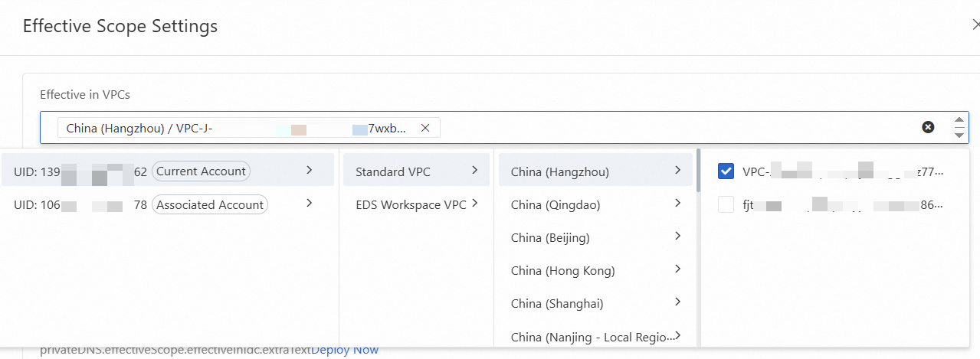
Task: Select China (Nanjing - Local Region)
Action: click(x=594, y=337)
